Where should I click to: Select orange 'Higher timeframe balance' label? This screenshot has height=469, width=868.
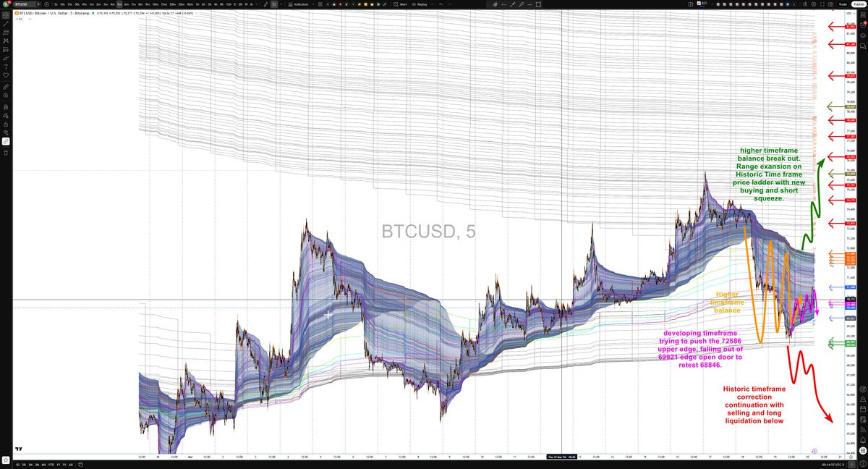pyautogui.click(x=727, y=303)
